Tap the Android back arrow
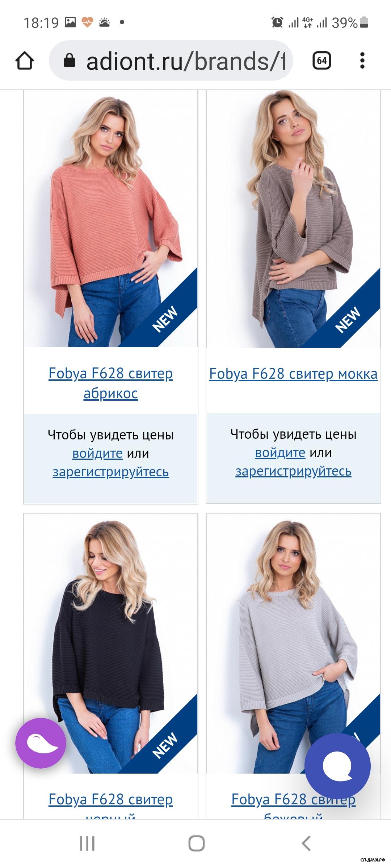The width and height of the screenshot is (391, 868). point(306,843)
